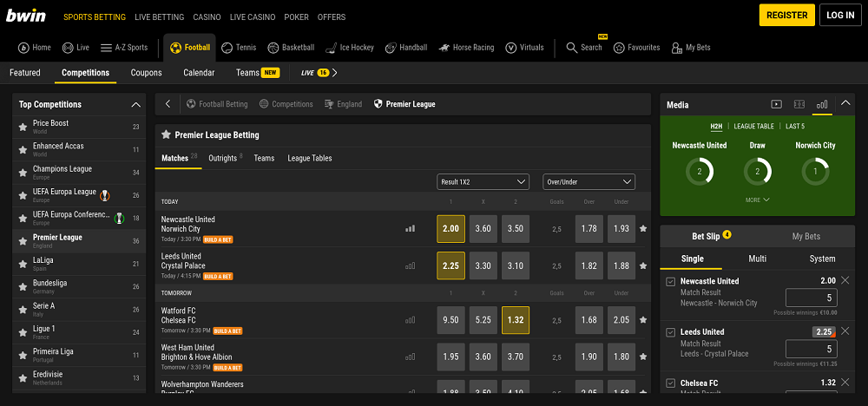The image size is (868, 406).
Task: Open the Football sport icon tab
Action: point(190,48)
